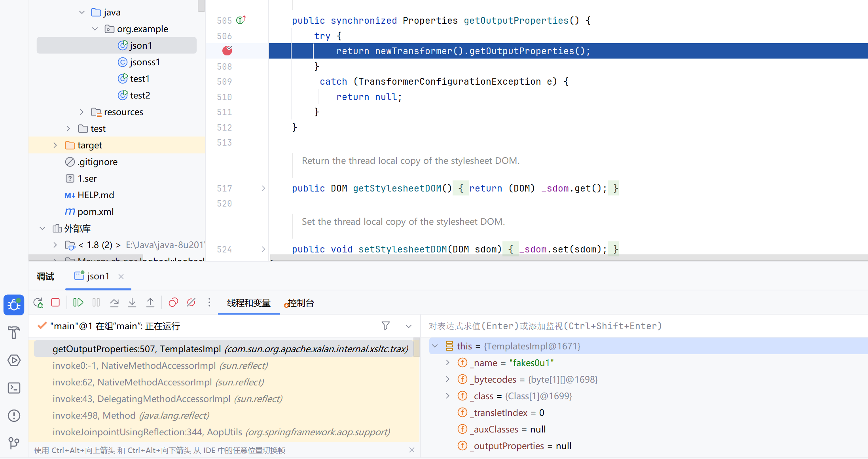
Task: Open test1 class file
Action: coord(134,79)
